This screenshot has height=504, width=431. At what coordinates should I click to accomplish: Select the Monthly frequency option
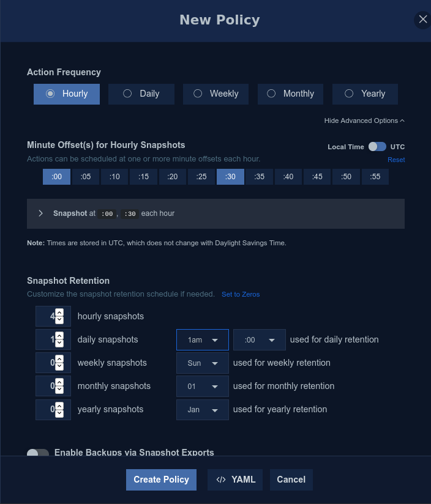point(290,94)
